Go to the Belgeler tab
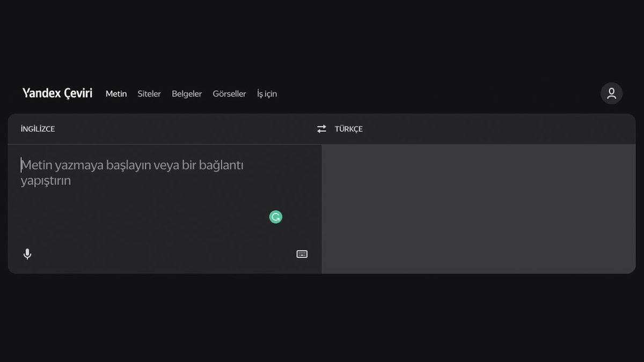The image size is (644, 362). coord(187,94)
